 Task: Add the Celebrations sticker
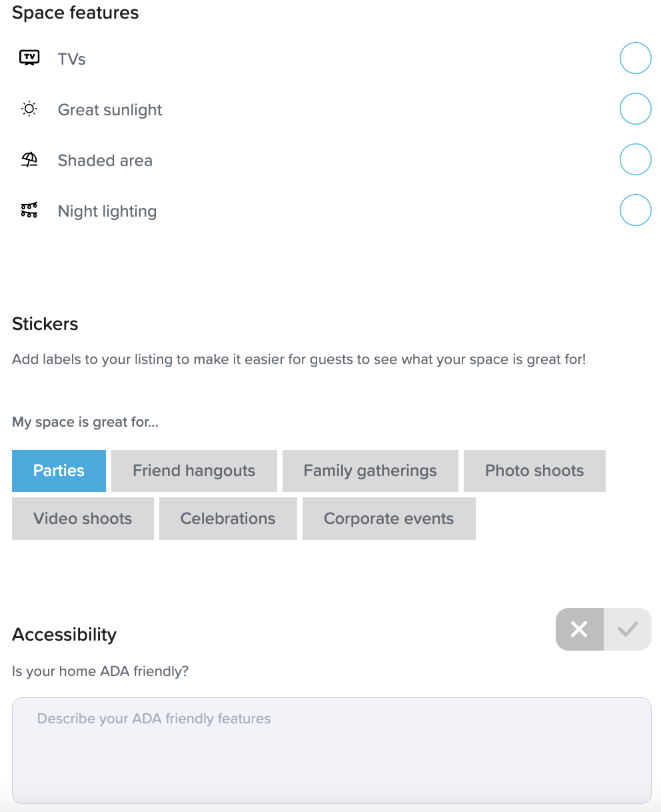click(x=228, y=519)
